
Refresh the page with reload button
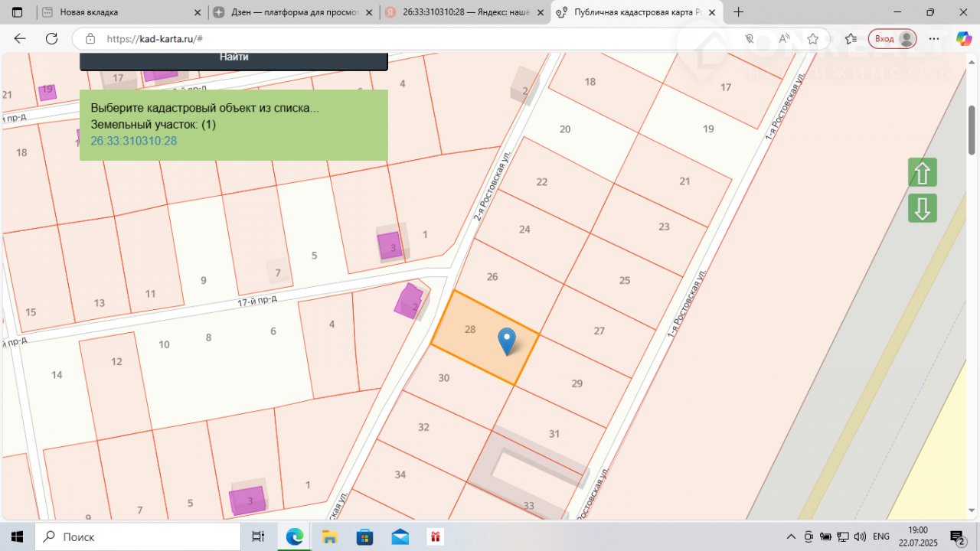tap(51, 39)
